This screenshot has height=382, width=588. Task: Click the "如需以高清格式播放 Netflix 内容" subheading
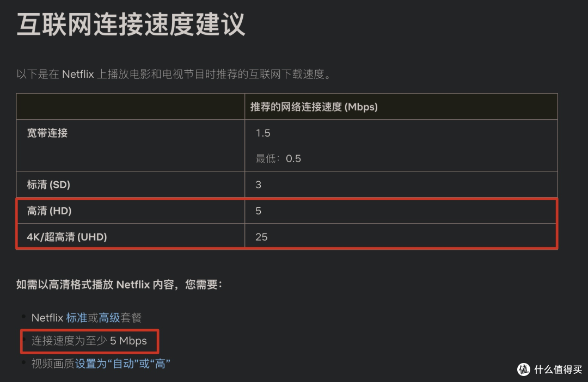[119, 285]
